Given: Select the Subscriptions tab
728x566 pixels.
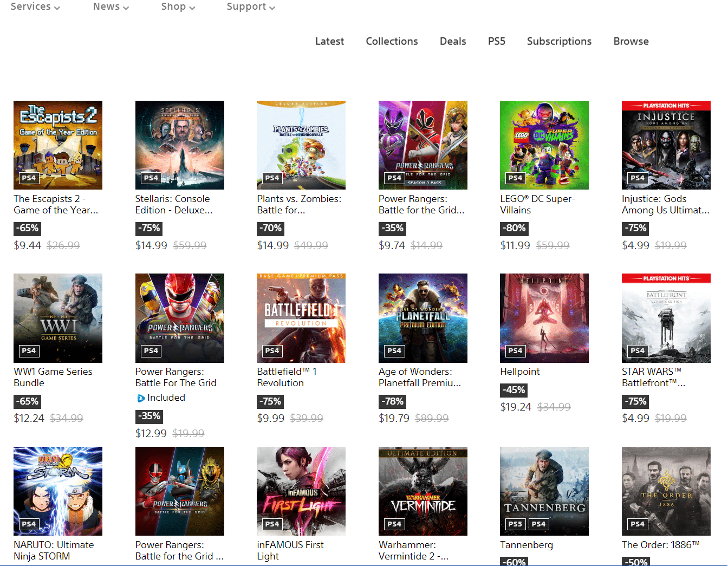Looking at the screenshot, I should click(x=559, y=41).
